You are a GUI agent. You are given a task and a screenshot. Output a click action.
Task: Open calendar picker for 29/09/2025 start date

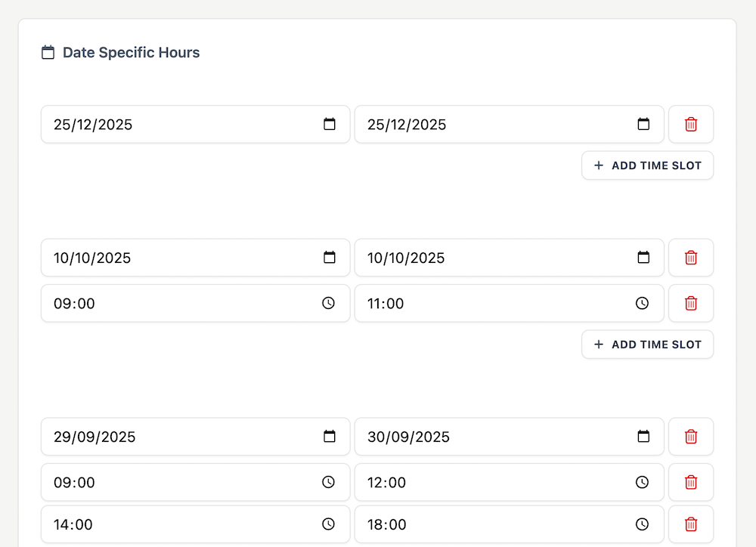click(x=330, y=437)
